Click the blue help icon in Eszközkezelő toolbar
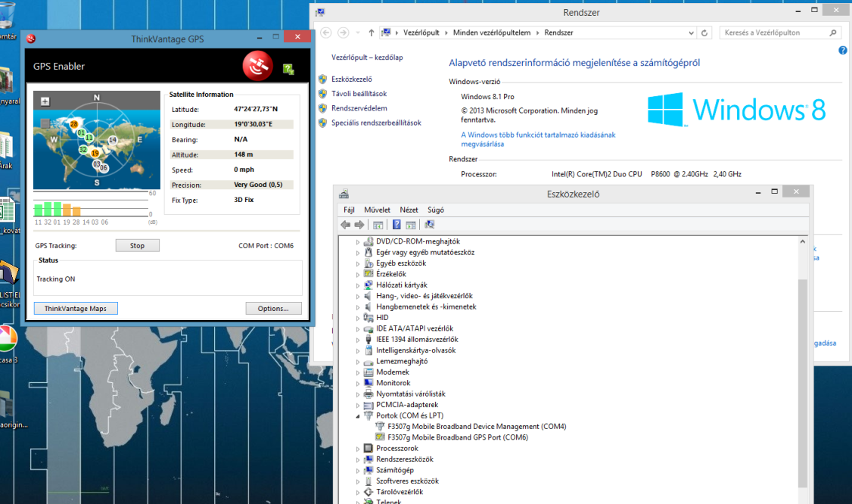The width and height of the screenshot is (852, 504). pyautogui.click(x=396, y=225)
